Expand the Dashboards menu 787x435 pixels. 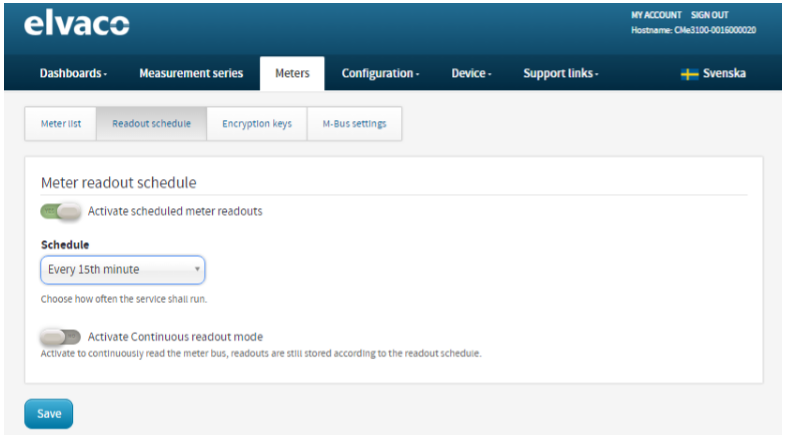(73, 73)
